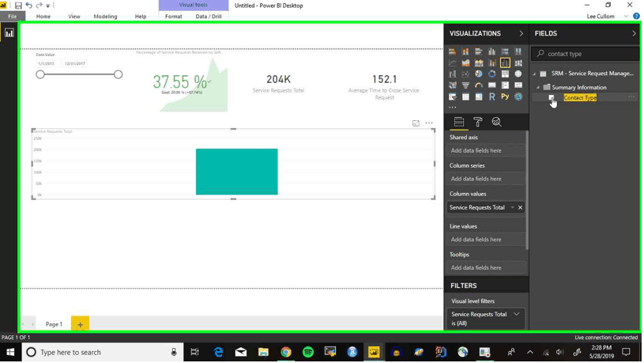Select the Page 1 tab
The height and width of the screenshot is (363, 644).
pos(54,324)
